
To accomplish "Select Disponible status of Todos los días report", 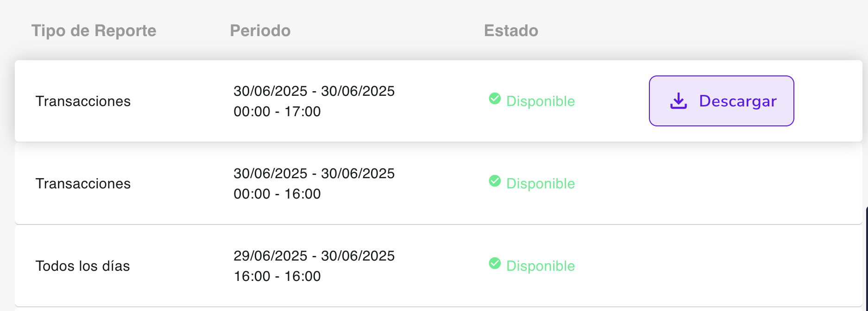I will click(x=541, y=266).
